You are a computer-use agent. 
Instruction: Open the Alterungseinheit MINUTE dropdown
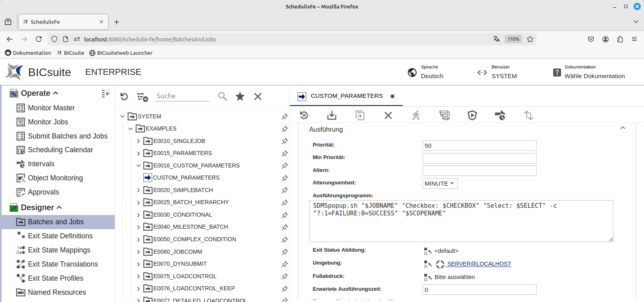click(x=440, y=184)
